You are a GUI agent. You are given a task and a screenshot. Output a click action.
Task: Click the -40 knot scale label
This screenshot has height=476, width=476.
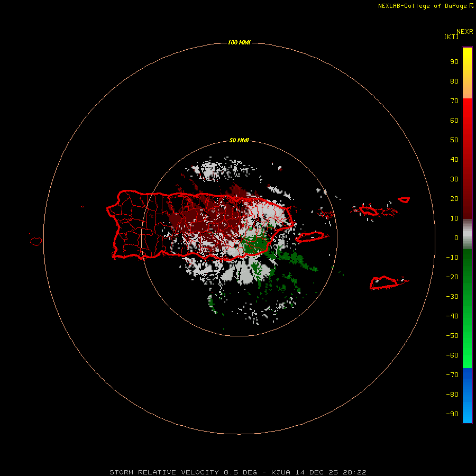click(x=452, y=316)
